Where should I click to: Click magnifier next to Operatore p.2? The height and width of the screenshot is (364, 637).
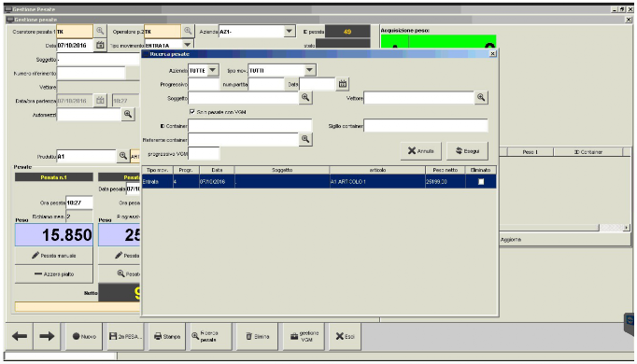click(188, 31)
